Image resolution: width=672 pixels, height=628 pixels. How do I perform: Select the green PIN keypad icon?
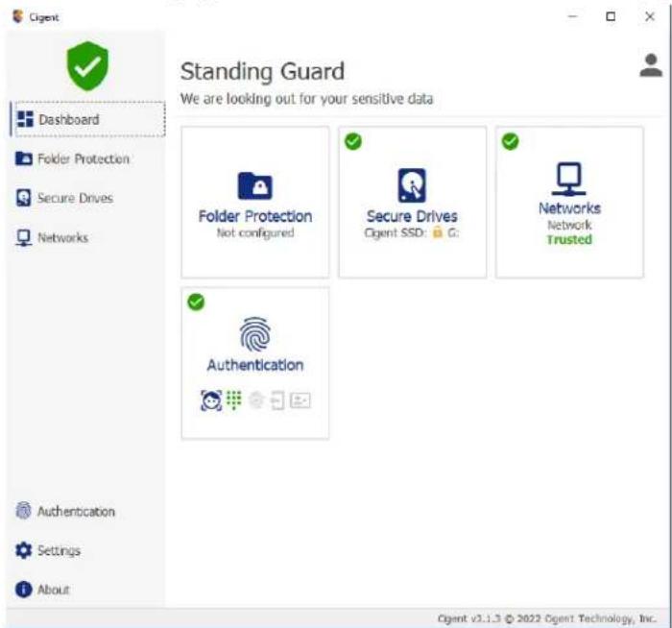pos(234,400)
